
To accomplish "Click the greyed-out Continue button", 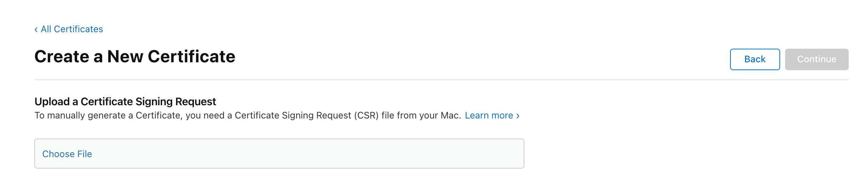I will (x=816, y=59).
